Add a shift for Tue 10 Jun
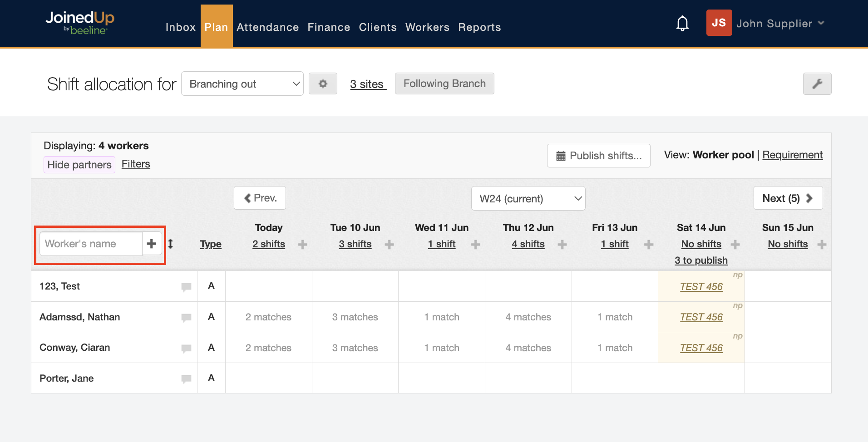 [389, 245]
